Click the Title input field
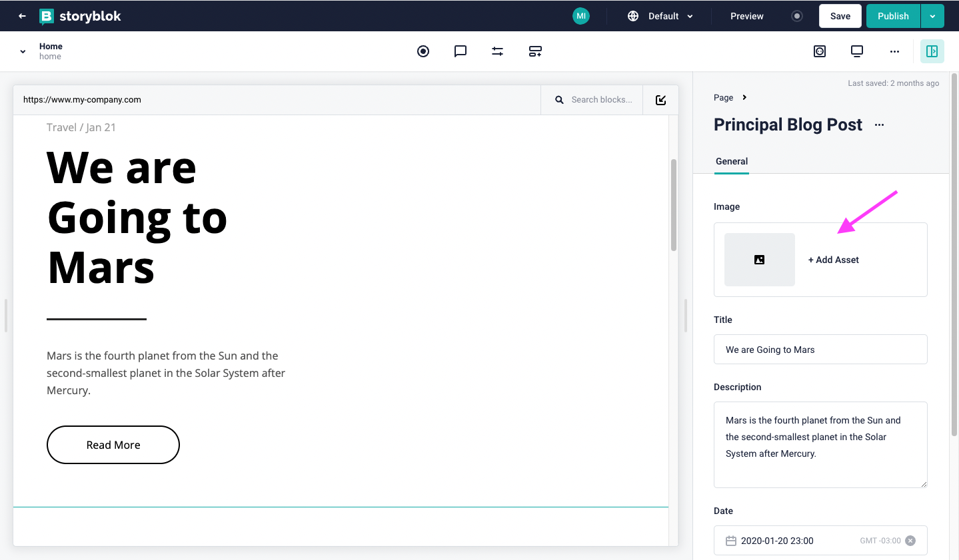Screen dimensions: 959x560 [820, 350]
